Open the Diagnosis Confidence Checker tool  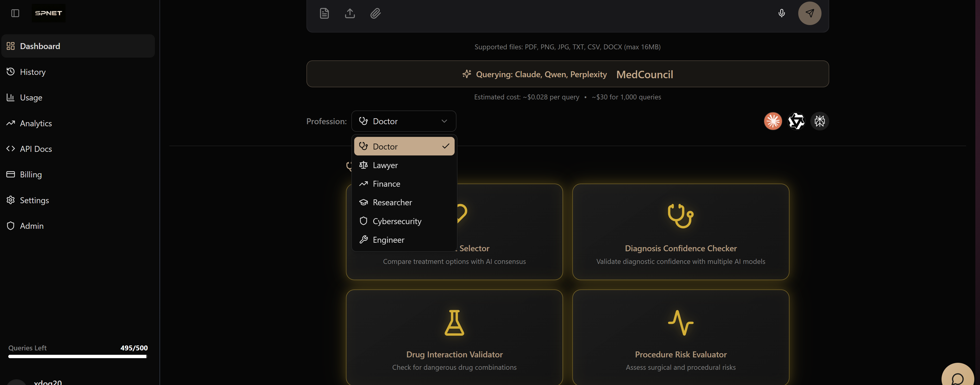[x=681, y=232]
